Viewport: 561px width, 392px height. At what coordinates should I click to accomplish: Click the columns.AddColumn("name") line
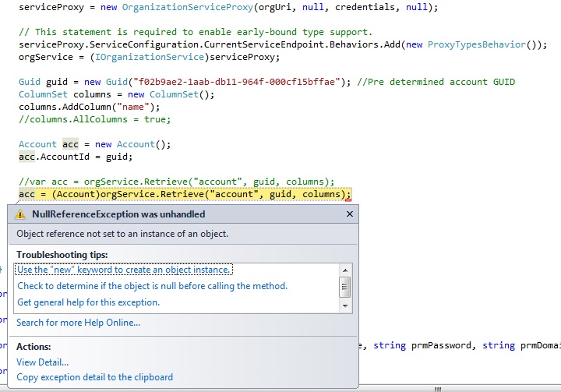click(89, 107)
